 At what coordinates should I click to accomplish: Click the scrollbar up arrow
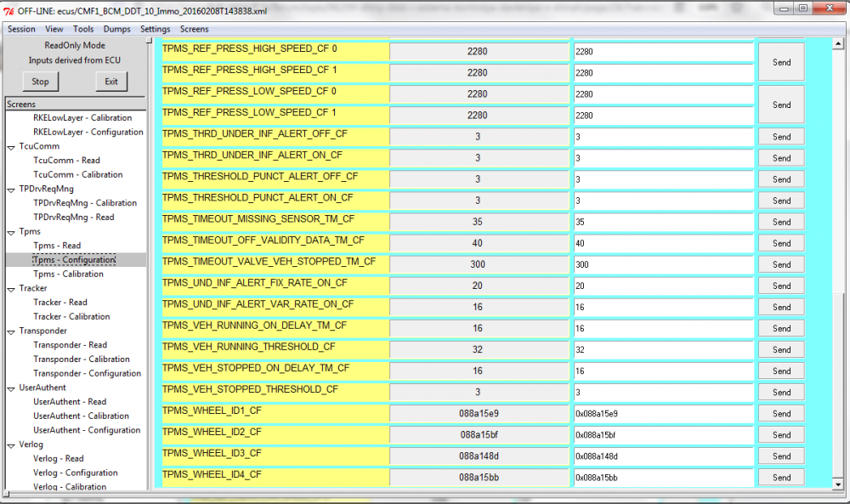click(x=838, y=43)
